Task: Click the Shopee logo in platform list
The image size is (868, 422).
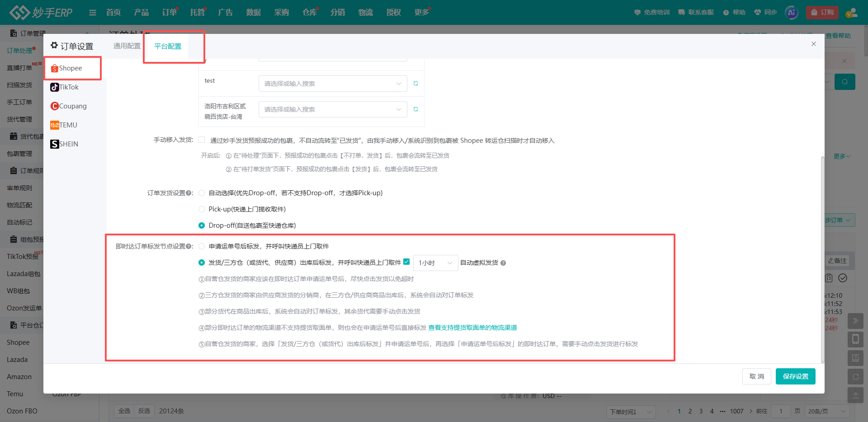Action: [55, 68]
